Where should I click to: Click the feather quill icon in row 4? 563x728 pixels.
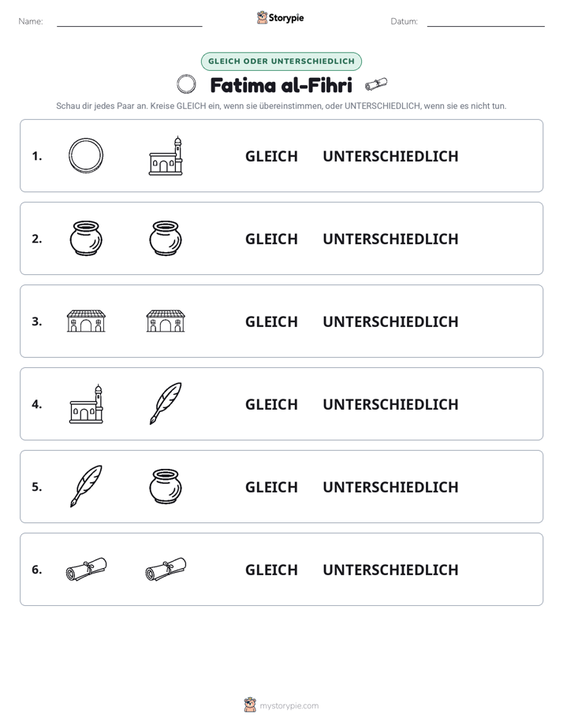[x=166, y=403]
